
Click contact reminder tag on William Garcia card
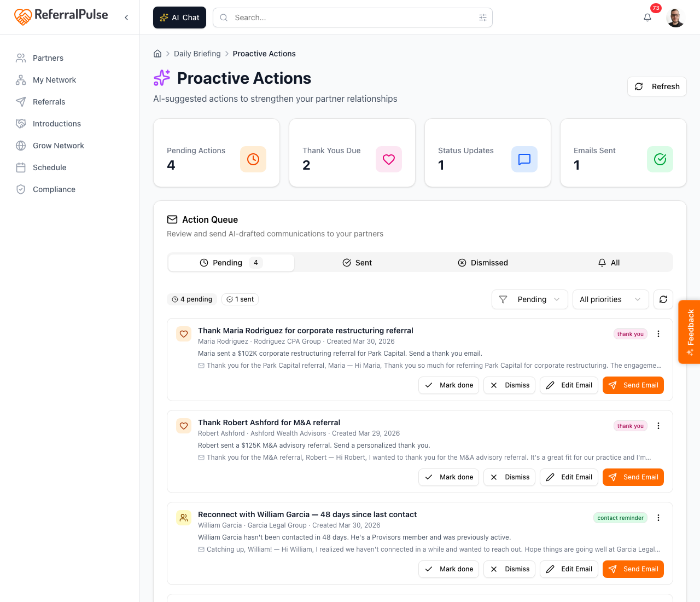coord(621,518)
